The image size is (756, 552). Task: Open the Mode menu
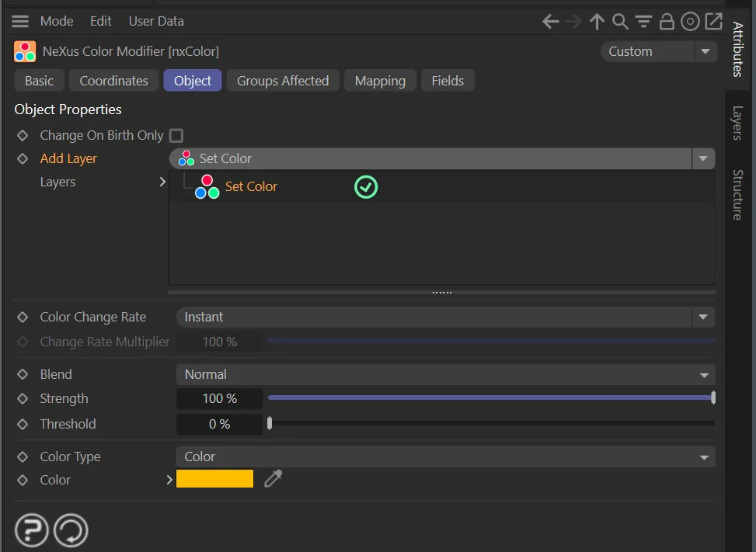tap(57, 21)
